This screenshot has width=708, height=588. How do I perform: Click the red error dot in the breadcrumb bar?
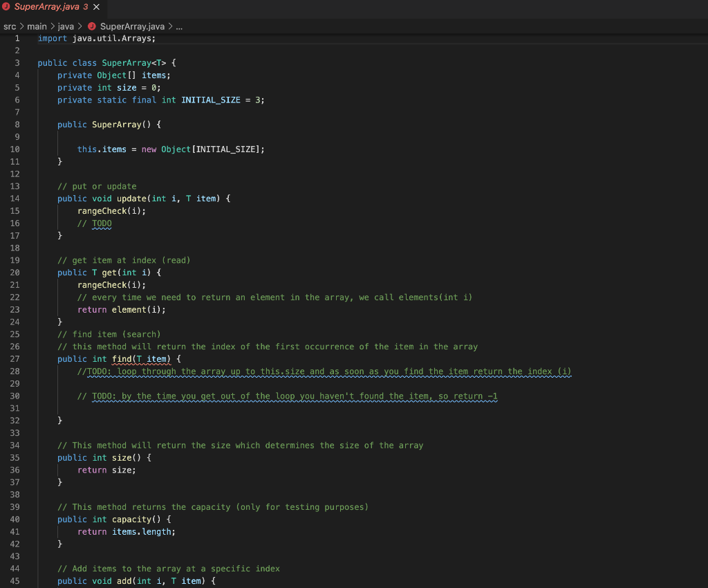(91, 26)
